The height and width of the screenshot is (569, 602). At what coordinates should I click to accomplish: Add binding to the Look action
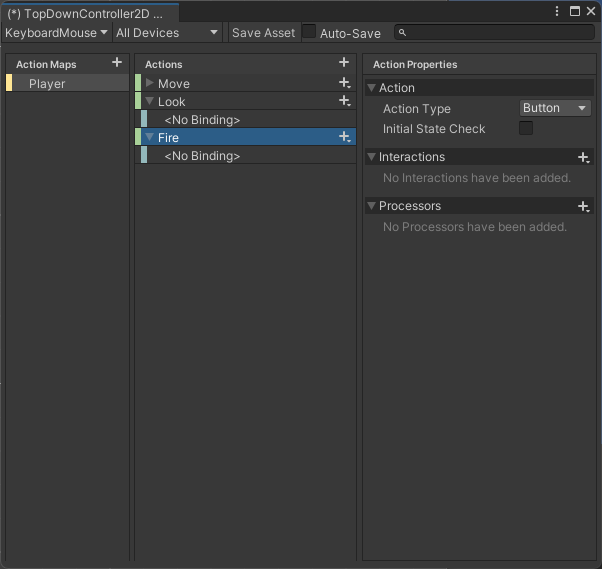[x=345, y=101]
